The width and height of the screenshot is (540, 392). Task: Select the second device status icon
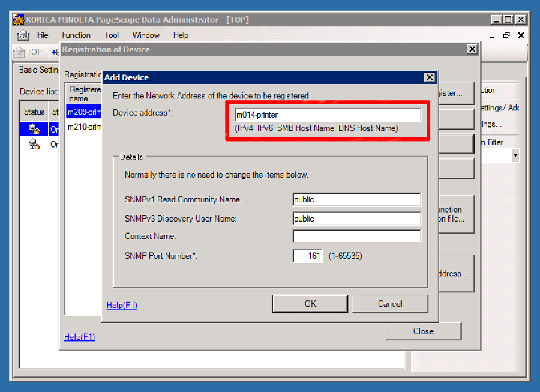pyautogui.click(x=34, y=144)
